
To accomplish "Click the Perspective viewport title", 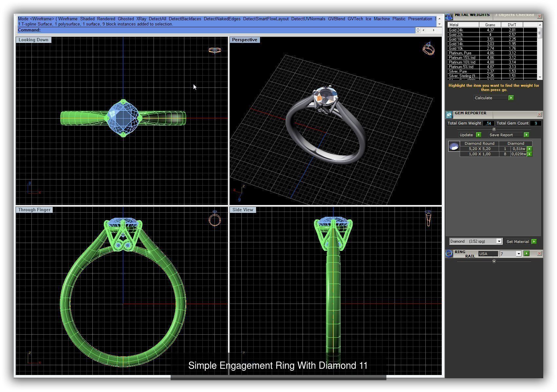I will (x=245, y=40).
